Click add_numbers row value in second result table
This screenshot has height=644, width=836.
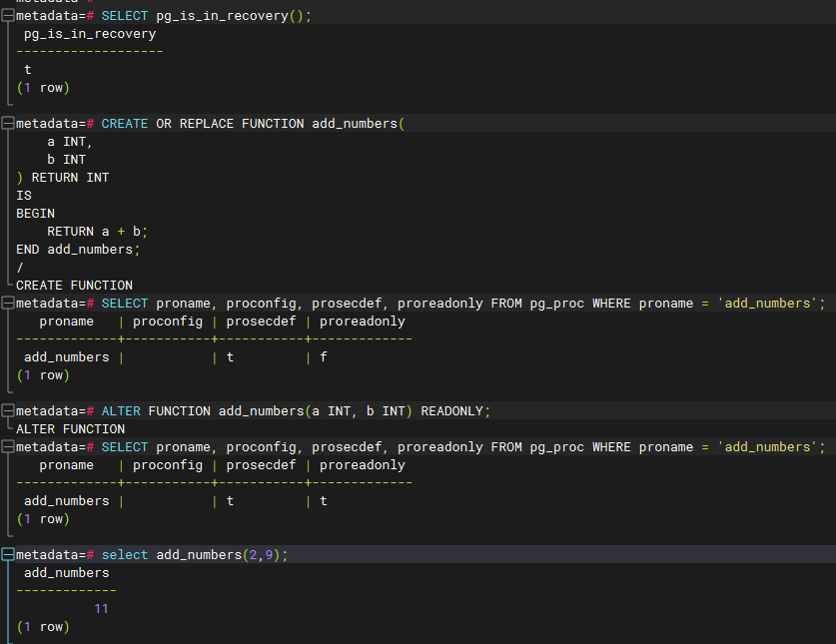tap(67, 501)
